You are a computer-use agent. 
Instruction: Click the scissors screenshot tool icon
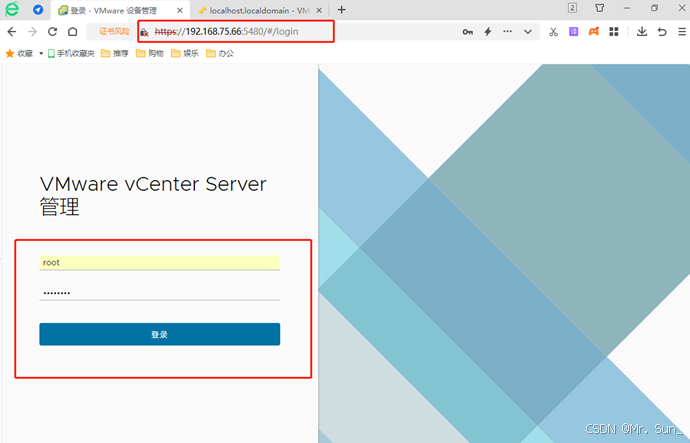553,32
